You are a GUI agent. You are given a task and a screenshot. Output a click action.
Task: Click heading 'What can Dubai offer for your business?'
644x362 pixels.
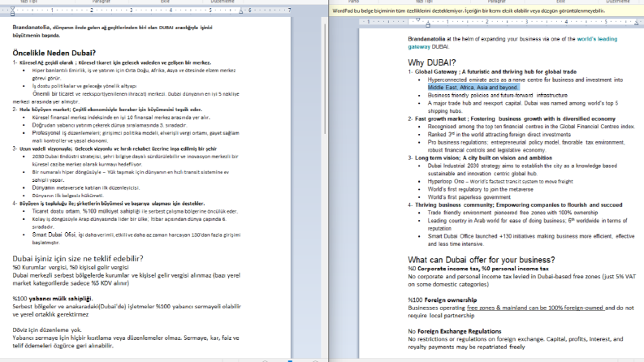tap(482, 260)
